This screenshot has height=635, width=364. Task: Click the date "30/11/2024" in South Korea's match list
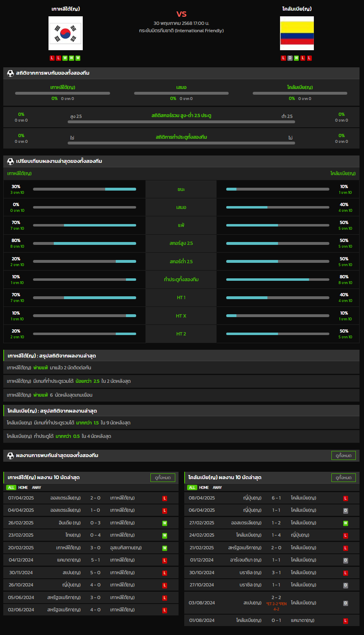click(x=21, y=573)
